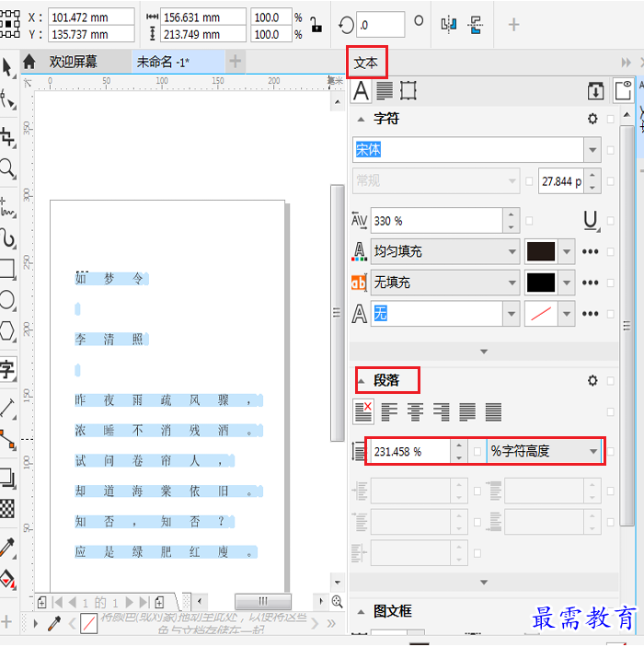The width and height of the screenshot is (644, 647).
Task: Select the Connector tool
Action: 7,440
